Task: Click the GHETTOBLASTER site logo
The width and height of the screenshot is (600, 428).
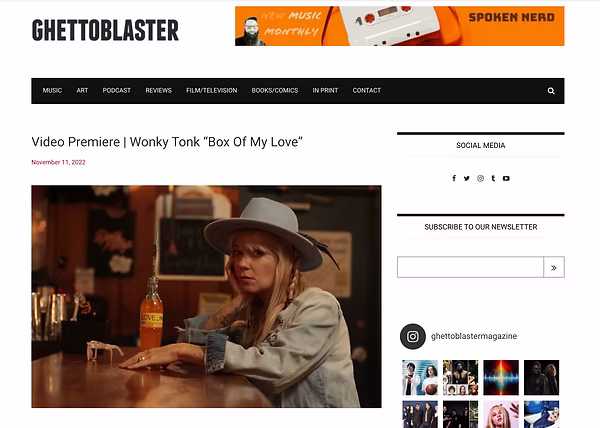Action: click(x=105, y=30)
